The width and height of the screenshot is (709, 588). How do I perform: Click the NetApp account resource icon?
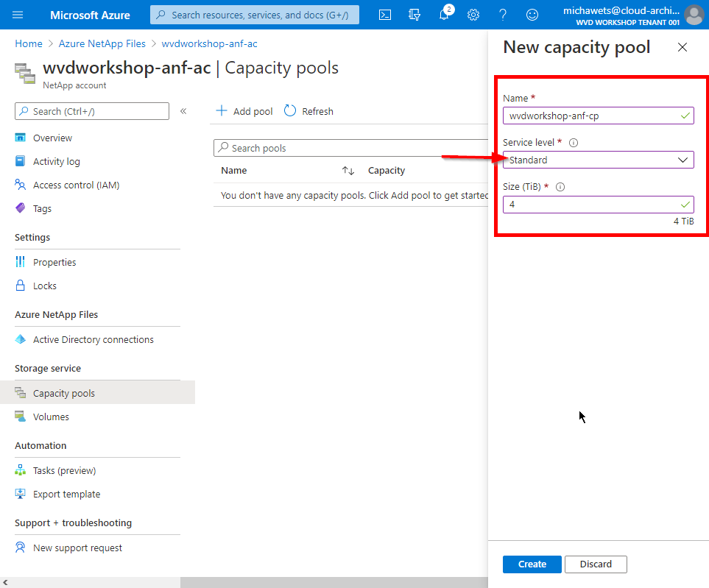click(25, 74)
